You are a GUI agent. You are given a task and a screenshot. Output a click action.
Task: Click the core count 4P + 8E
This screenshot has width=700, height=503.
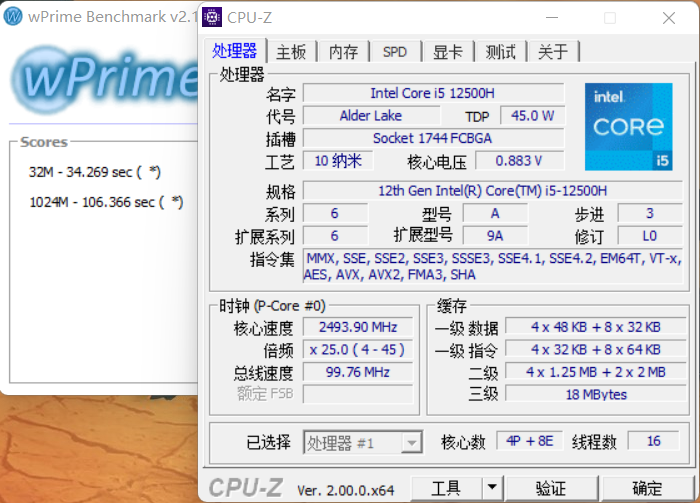pos(530,441)
